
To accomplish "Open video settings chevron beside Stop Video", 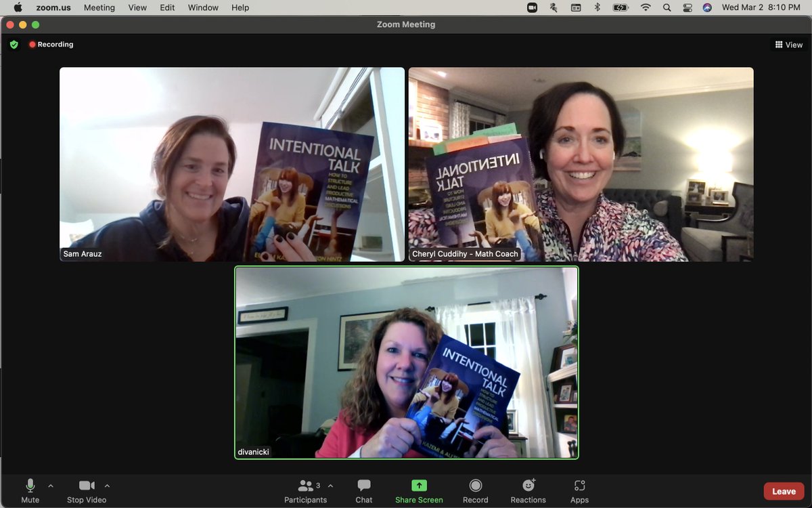I will (x=106, y=486).
